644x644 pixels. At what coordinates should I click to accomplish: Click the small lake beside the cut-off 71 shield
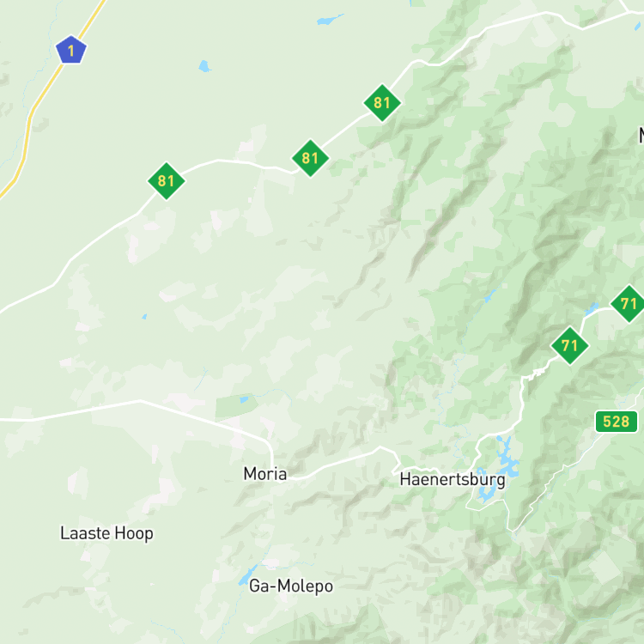click(x=592, y=308)
